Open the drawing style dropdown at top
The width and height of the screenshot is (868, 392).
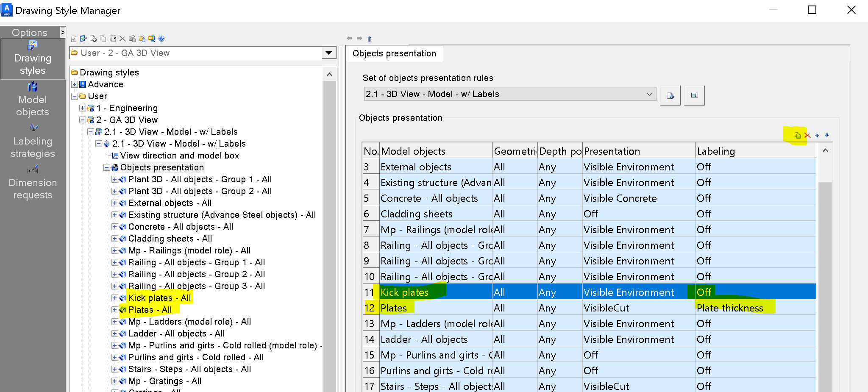point(329,53)
